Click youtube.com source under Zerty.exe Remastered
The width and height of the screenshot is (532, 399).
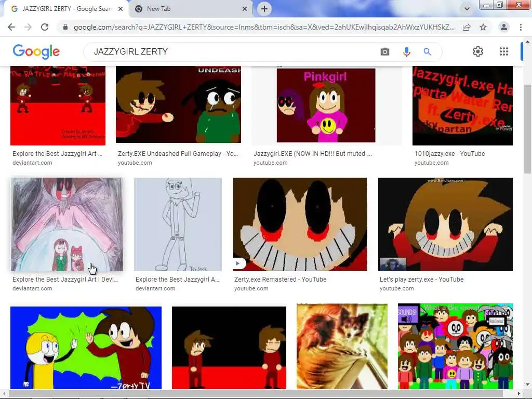[x=251, y=288]
